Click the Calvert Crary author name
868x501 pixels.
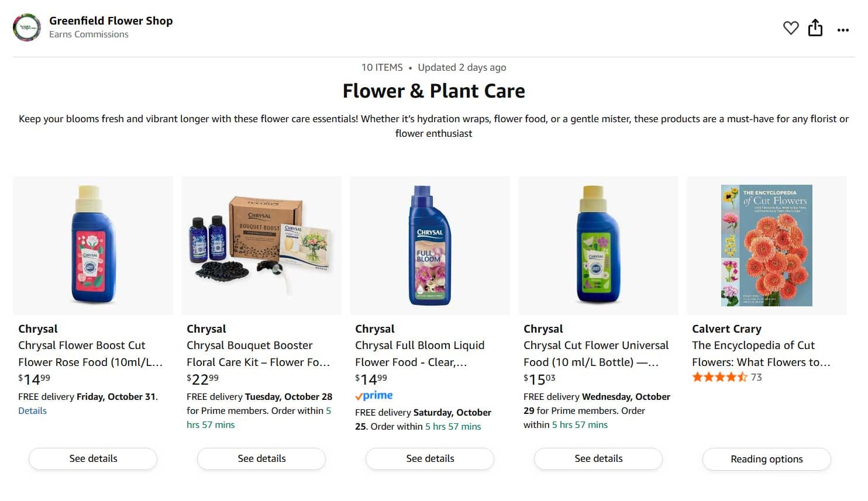click(x=726, y=329)
